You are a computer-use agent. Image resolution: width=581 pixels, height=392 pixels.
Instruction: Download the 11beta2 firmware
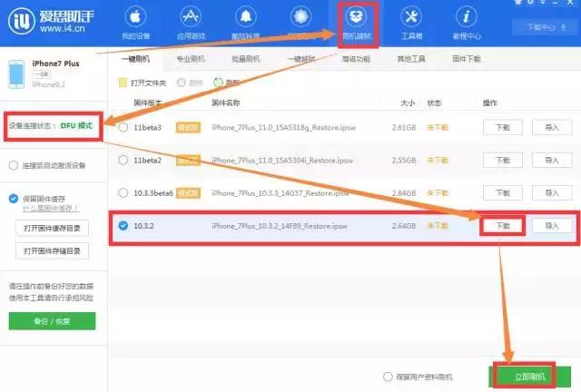503,160
